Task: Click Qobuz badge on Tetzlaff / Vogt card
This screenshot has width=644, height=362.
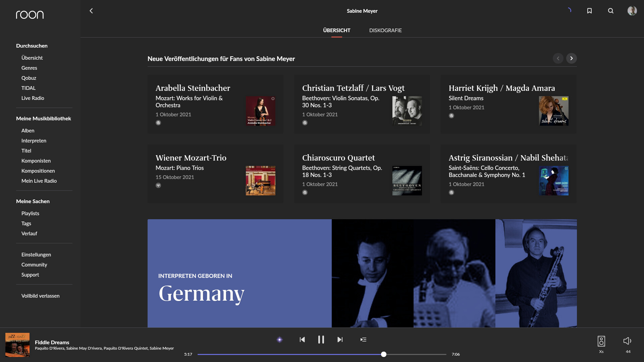Action: [305, 123]
